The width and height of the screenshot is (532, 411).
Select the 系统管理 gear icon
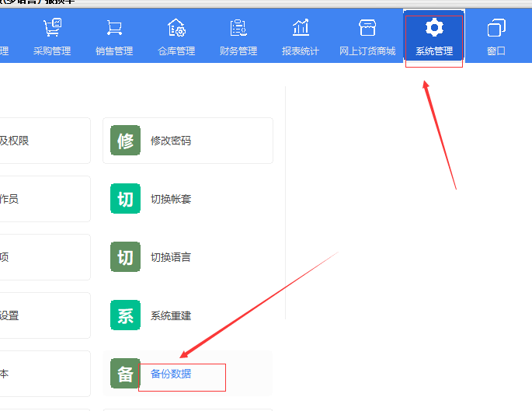(x=434, y=27)
